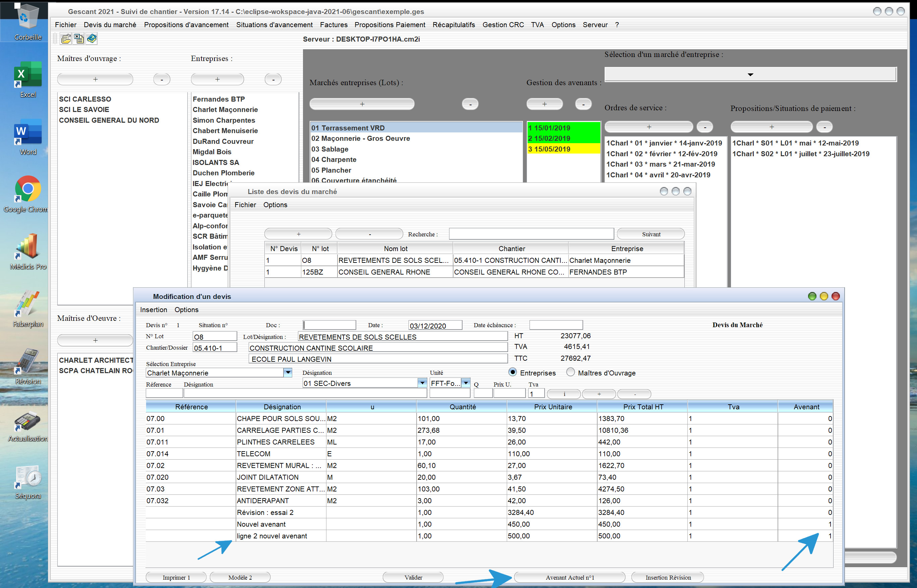Add a Maître d'ouvrage with its plus button
This screenshot has height=588, width=917.
click(95, 79)
